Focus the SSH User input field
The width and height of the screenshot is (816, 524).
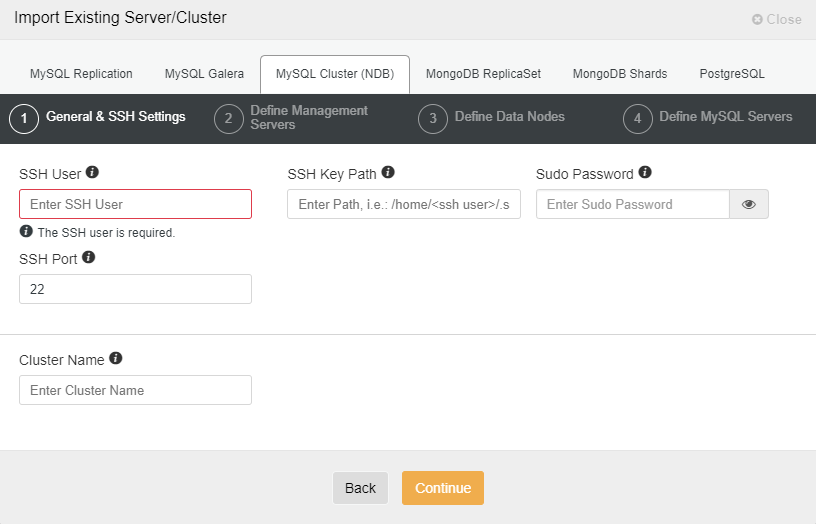pos(135,204)
